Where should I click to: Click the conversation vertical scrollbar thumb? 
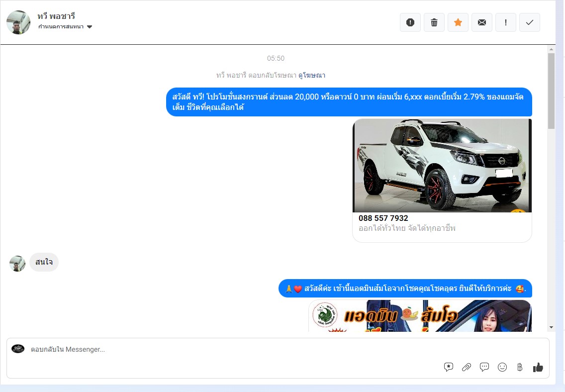[551, 91]
